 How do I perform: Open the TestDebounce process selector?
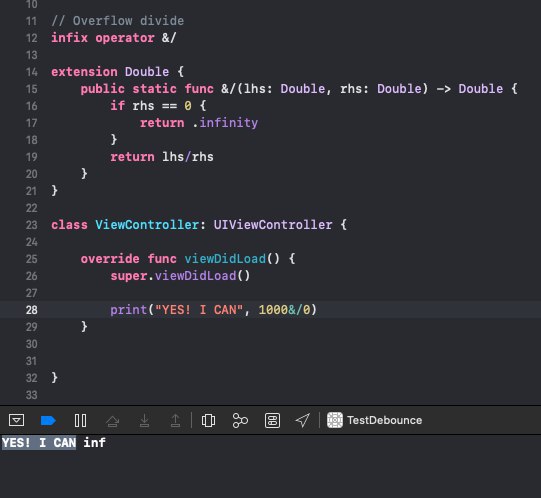374,420
